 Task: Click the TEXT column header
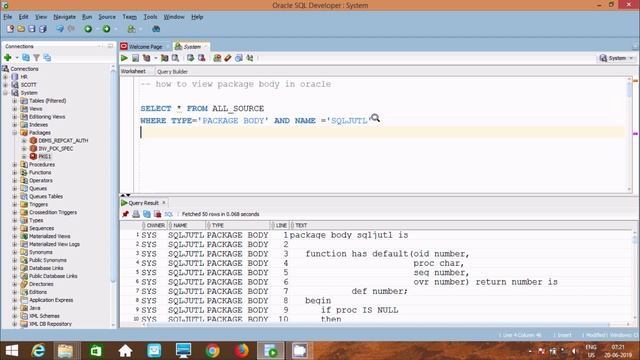pyautogui.click(x=301, y=225)
